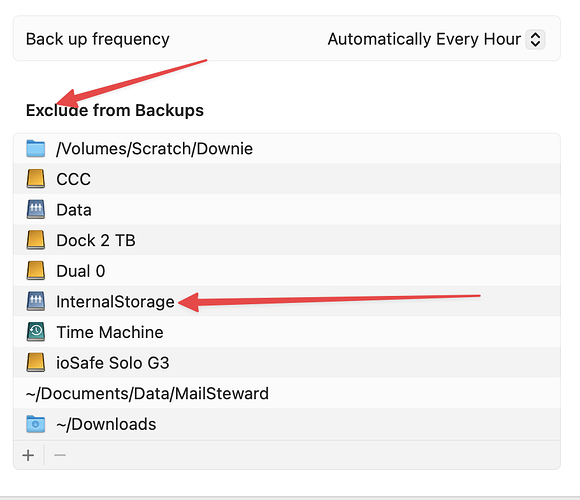
Task: Remove selected item with the minus button
Action: coord(60,455)
